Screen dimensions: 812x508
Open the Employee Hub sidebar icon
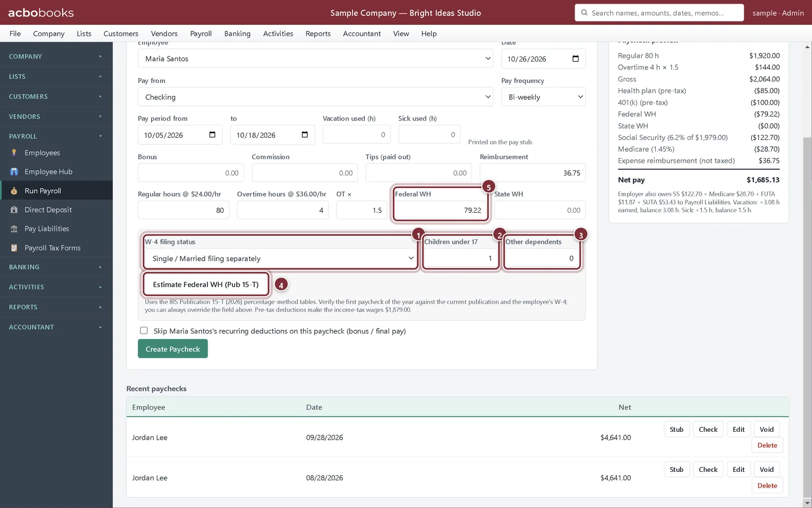pyautogui.click(x=14, y=172)
